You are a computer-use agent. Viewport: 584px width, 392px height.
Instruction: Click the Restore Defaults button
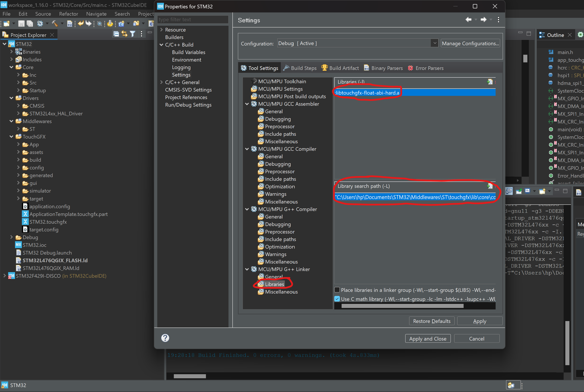click(x=431, y=321)
